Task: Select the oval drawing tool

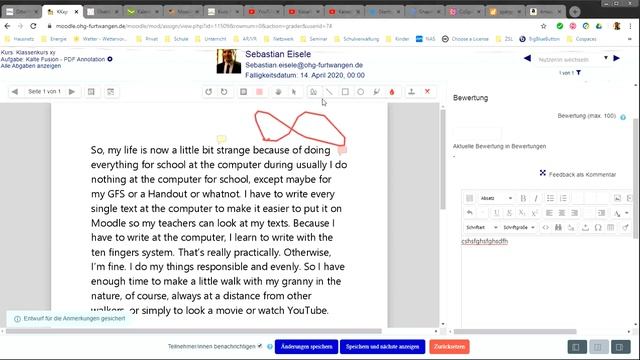Action: pyautogui.click(x=361, y=92)
